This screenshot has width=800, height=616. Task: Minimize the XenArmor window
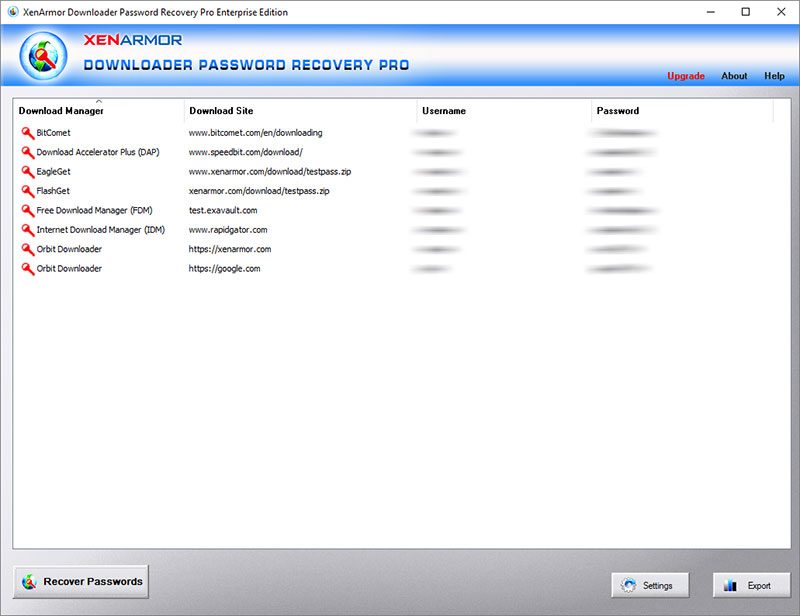(x=711, y=12)
